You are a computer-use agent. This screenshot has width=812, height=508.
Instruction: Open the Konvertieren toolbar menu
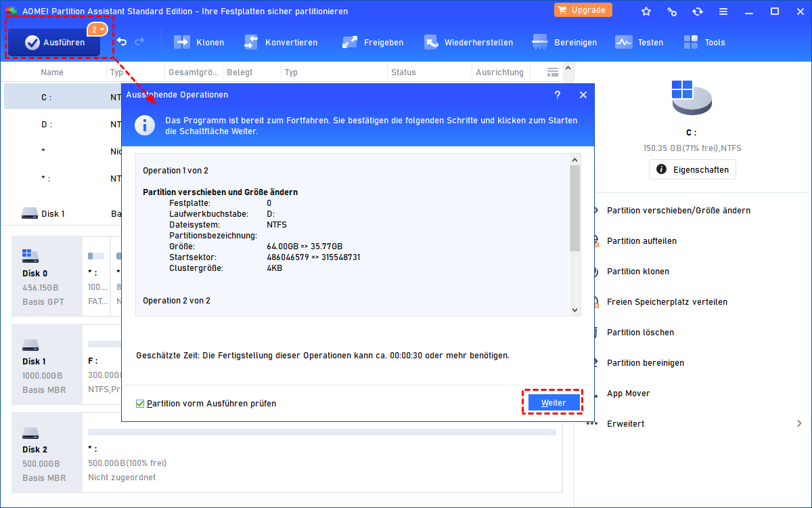[281, 42]
